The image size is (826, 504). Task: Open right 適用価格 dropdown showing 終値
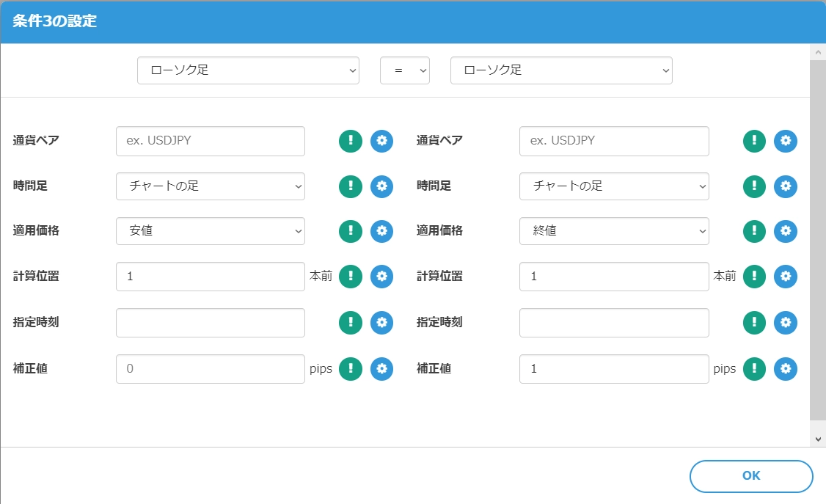[x=614, y=231]
